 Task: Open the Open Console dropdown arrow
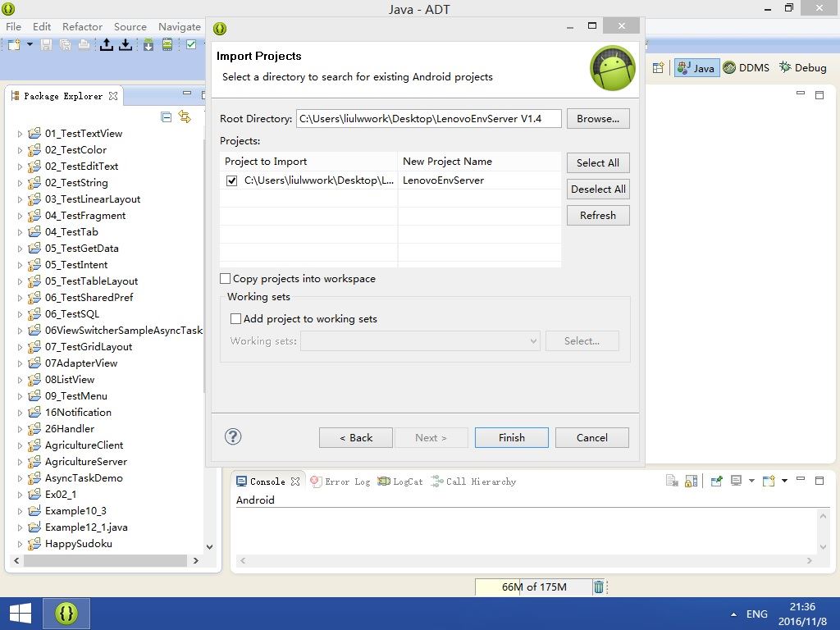pyautogui.click(x=784, y=481)
